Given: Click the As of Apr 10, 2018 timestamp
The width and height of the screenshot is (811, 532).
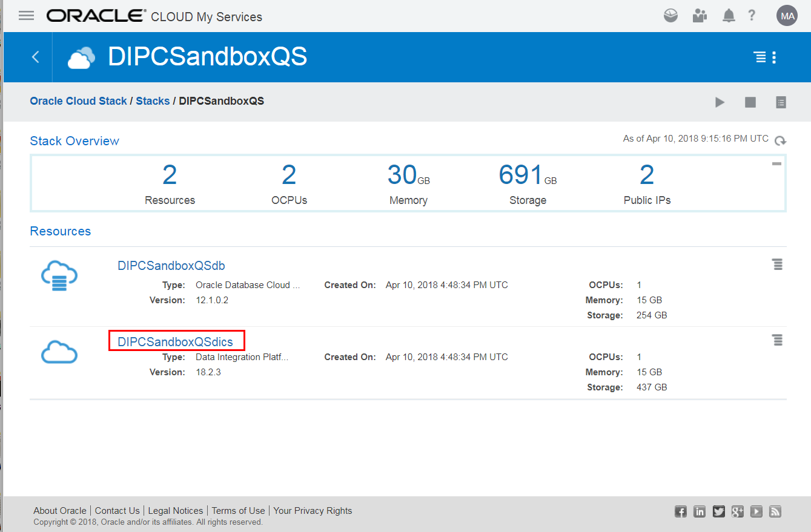Looking at the screenshot, I should tap(696, 139).
